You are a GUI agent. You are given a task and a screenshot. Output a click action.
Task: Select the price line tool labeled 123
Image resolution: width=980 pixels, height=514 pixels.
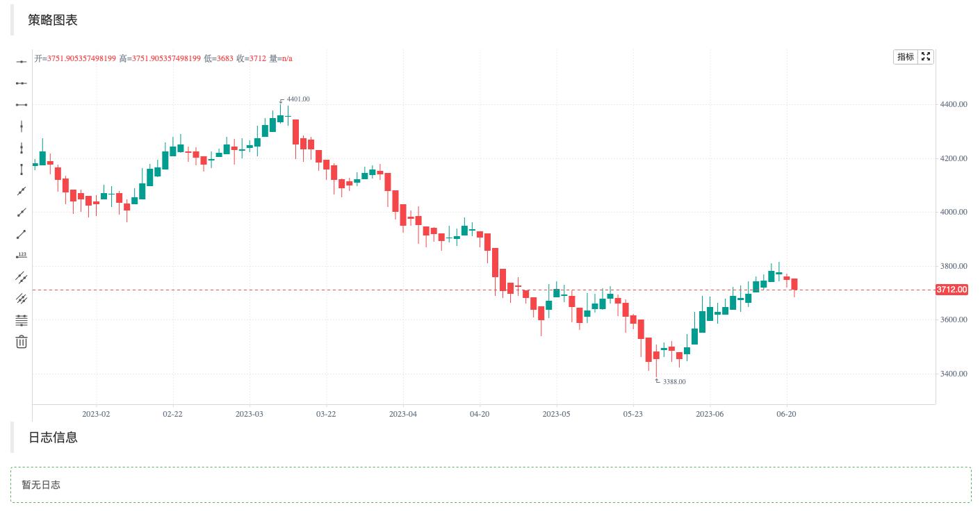tap(22, 256)
